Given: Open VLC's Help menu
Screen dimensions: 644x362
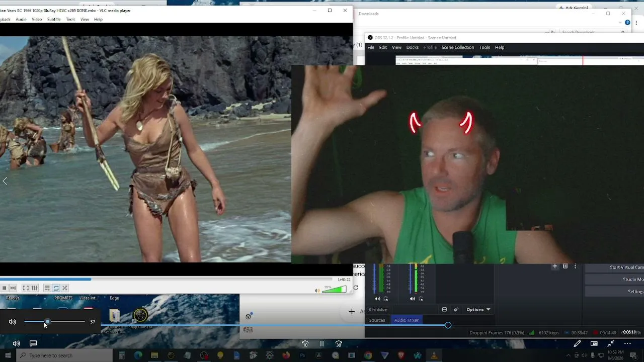Looking at the screenshot, I should tap(98, 20).
